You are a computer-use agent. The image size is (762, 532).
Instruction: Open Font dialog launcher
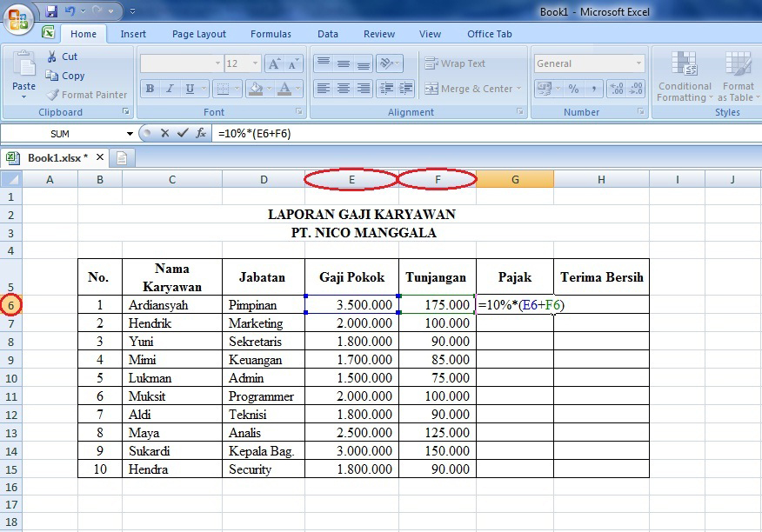(x=299, y=112)
